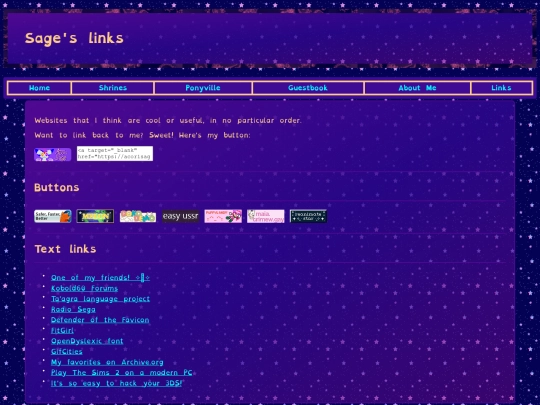Click 'Websites that I think are cool' sentence
Image resolution: width=540 pixels, height=405 pixels.
tap(168, 121)
